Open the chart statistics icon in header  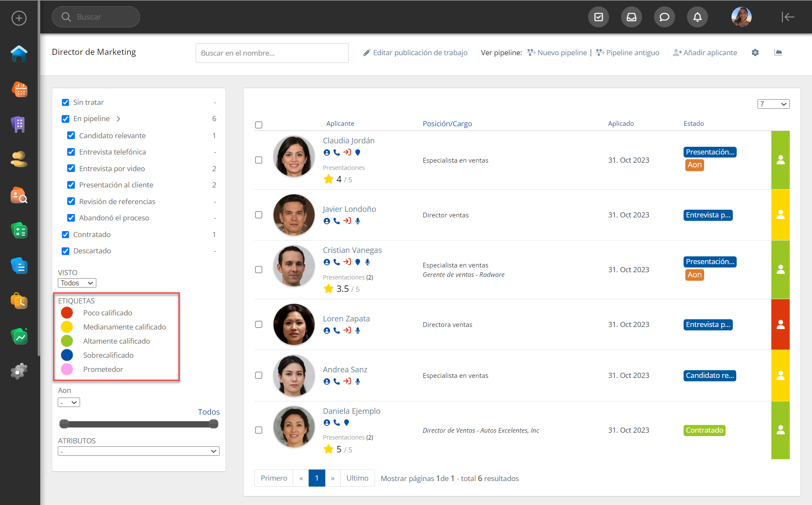[778, 53]
